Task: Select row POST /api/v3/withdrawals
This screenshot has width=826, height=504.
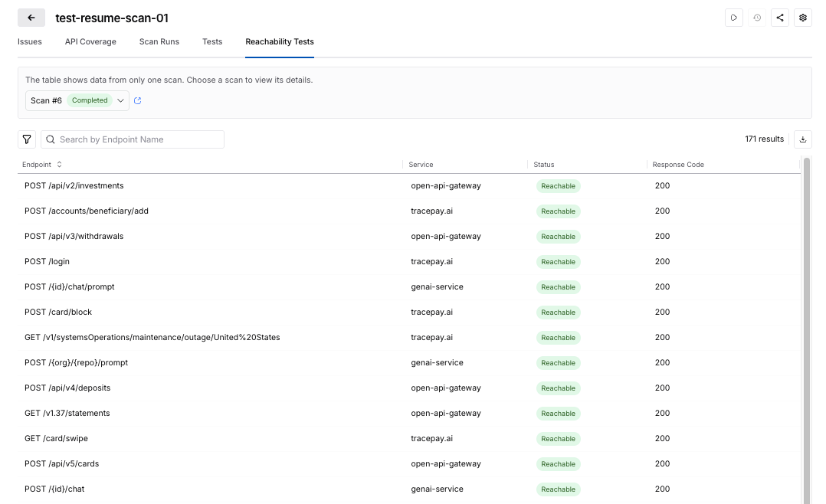Action: pyautogui.click(x=409, y=237)
